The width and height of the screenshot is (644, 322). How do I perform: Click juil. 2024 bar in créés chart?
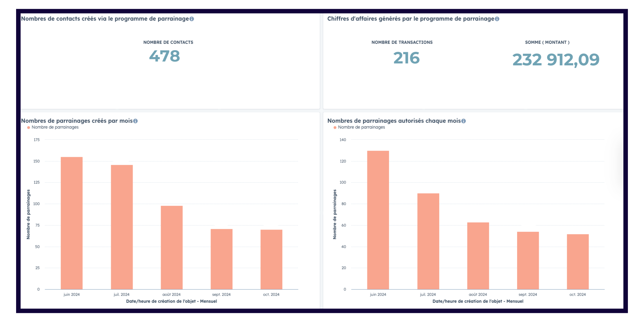(x=122, y=227)
